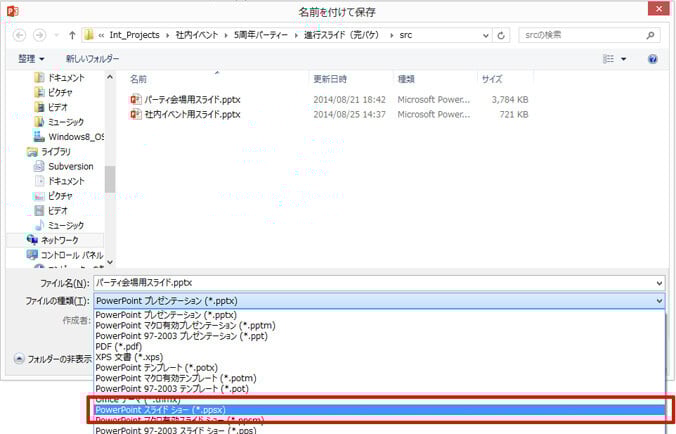676x434 pixels.
Task: Open ファイル名 dropdown arrow
Action: click(659, 283)
